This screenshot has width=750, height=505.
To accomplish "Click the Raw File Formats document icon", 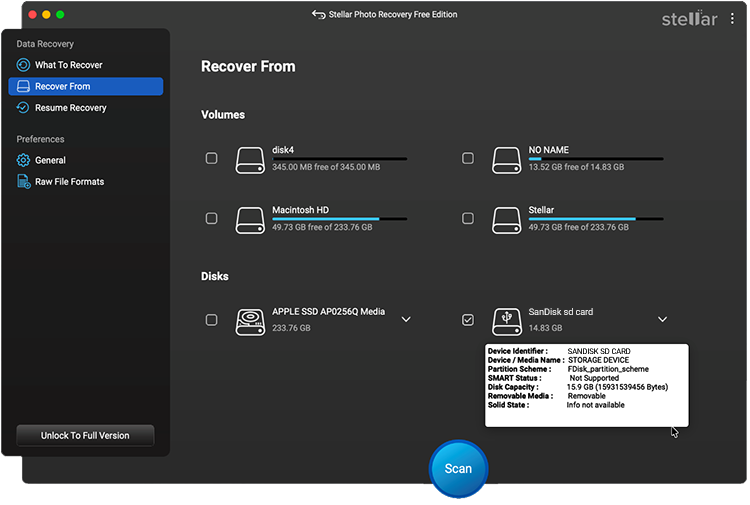I will pos(23,182).
